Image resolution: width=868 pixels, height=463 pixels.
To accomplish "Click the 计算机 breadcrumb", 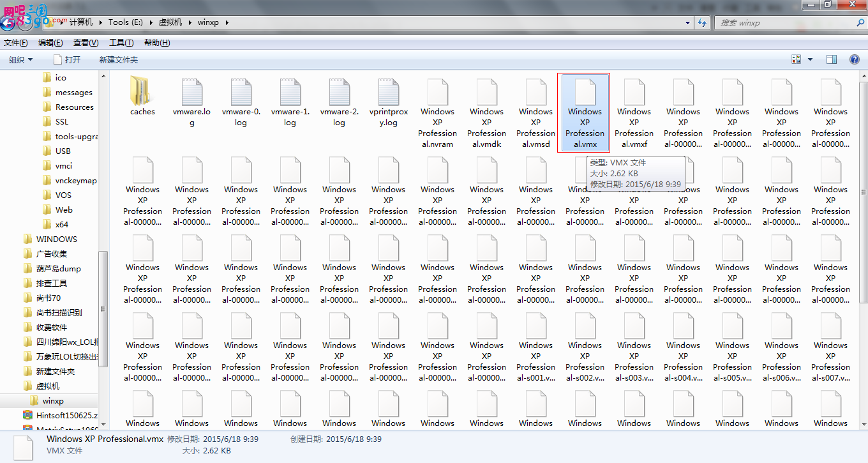I will point(81,22).
